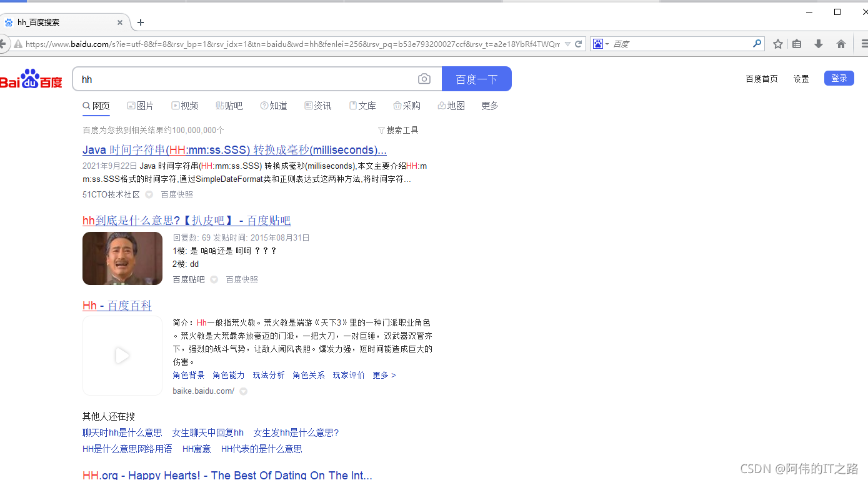This screenshot has width=868, height=480.
Task: Expand the address bar history dropdown arrow
Action: [x=567, y=44]
